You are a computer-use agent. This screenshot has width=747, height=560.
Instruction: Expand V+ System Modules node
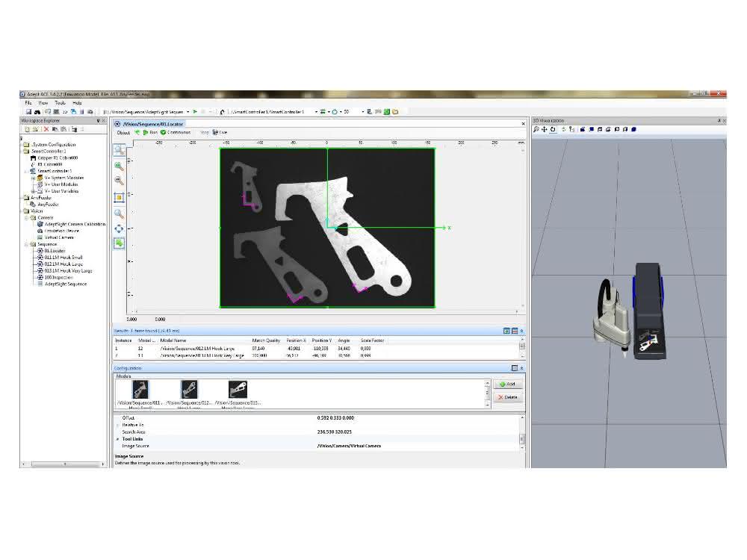[34, 178]
